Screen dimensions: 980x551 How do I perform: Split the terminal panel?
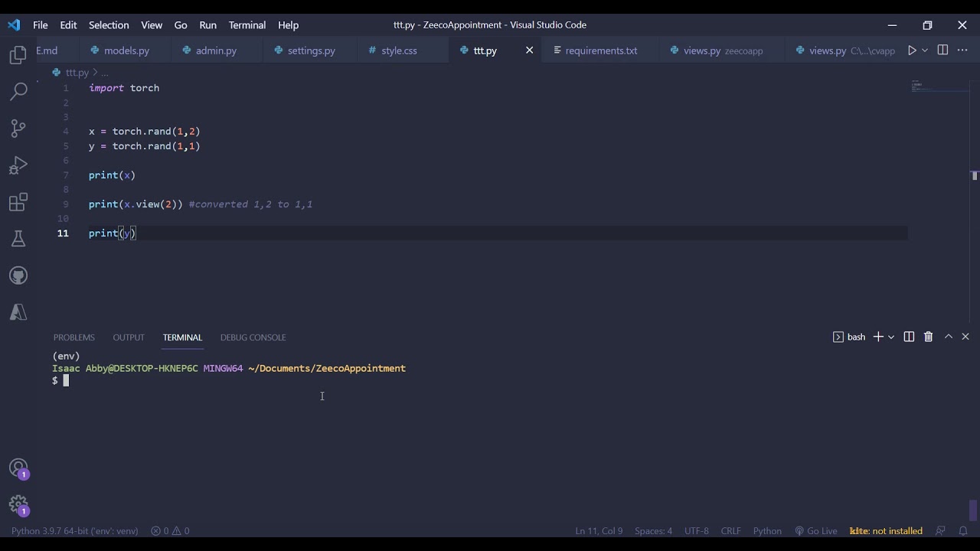909,337
